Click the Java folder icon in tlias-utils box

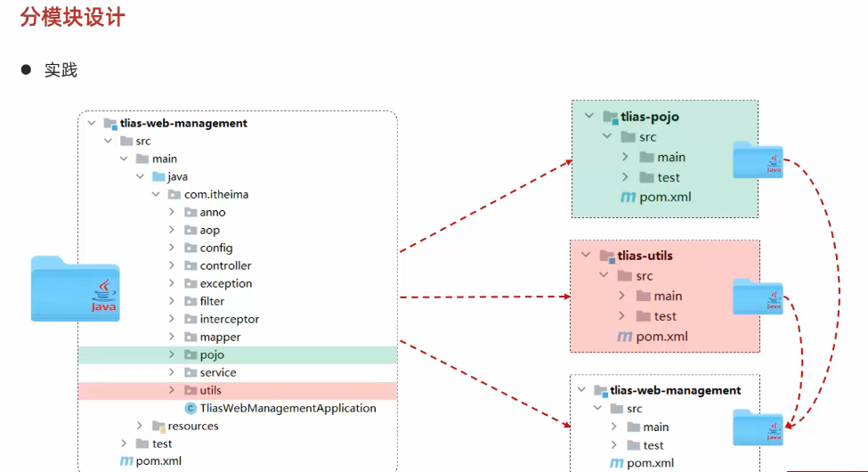point(758,297)
